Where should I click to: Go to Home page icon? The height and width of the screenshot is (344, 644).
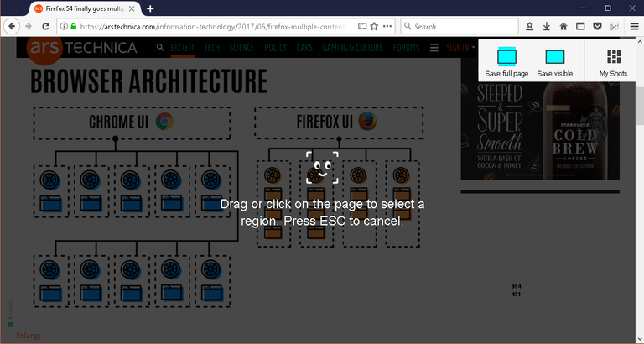pos(563,27)
